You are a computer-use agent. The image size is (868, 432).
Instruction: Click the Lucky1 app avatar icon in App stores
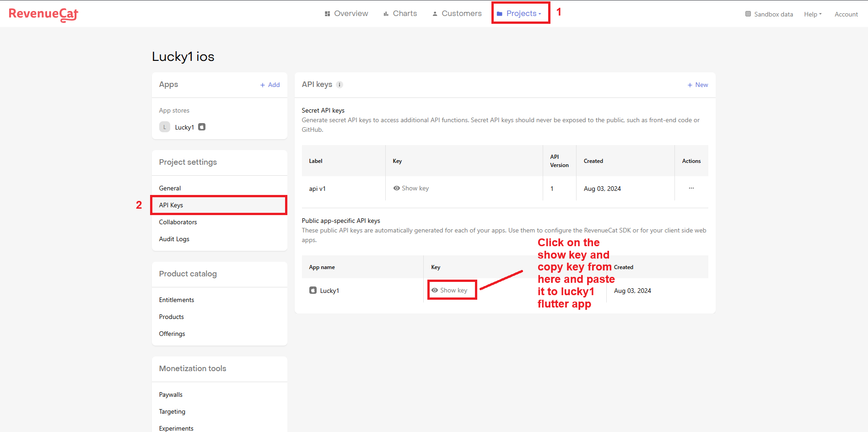coord(165,127)
